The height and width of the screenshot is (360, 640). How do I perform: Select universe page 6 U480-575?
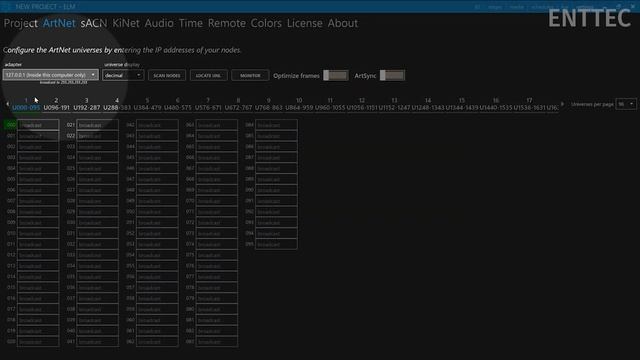[x=178, y=104]
